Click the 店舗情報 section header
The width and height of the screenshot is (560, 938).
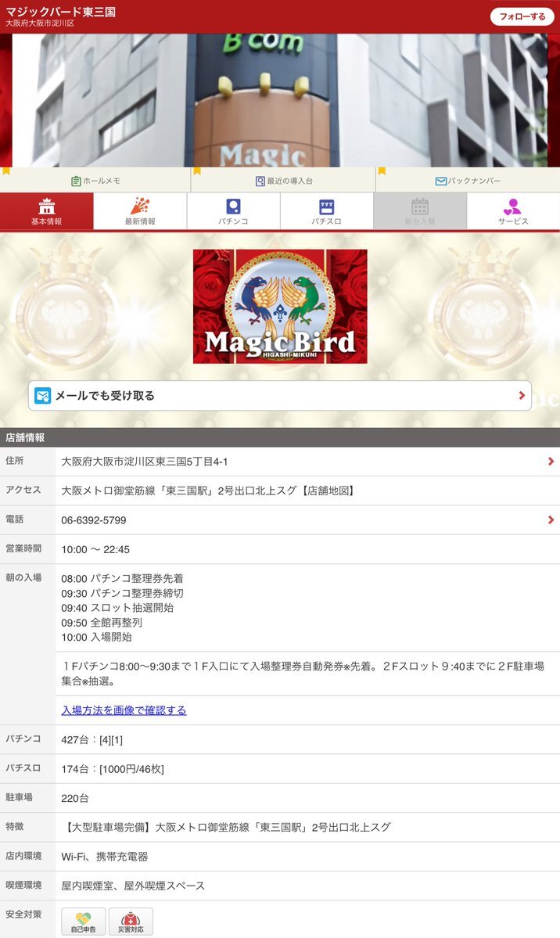280,437
